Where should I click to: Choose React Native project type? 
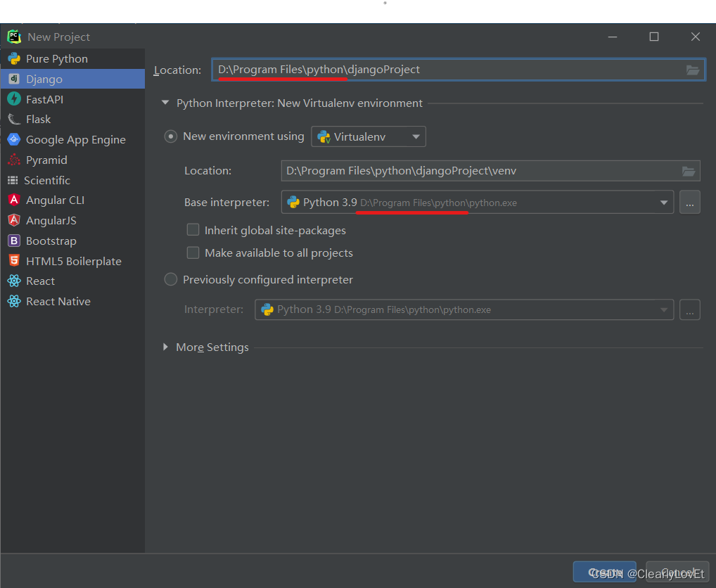click(x=72, y=301)
